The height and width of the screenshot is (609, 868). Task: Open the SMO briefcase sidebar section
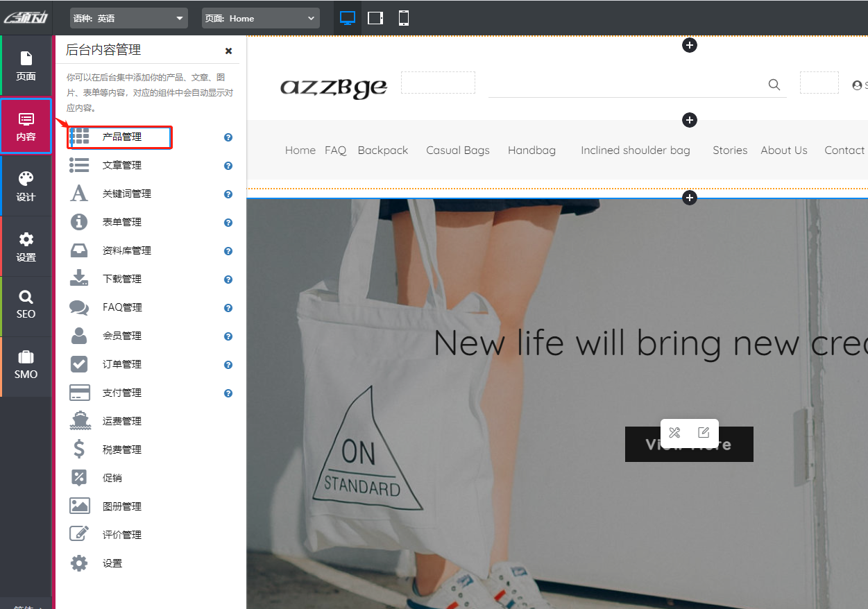tap(26, 366)
